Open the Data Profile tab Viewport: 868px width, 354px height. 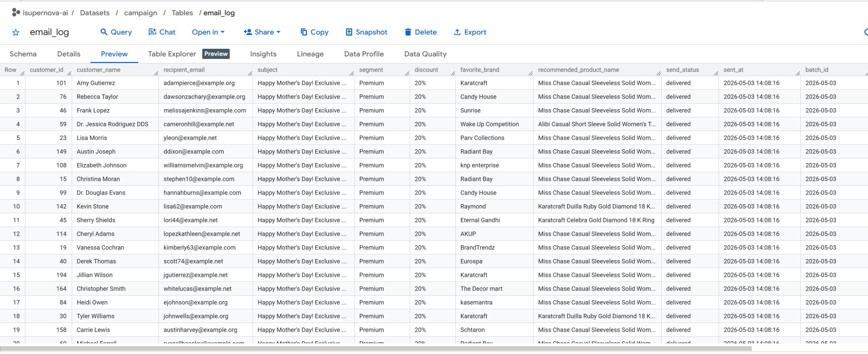pos(364,54)
